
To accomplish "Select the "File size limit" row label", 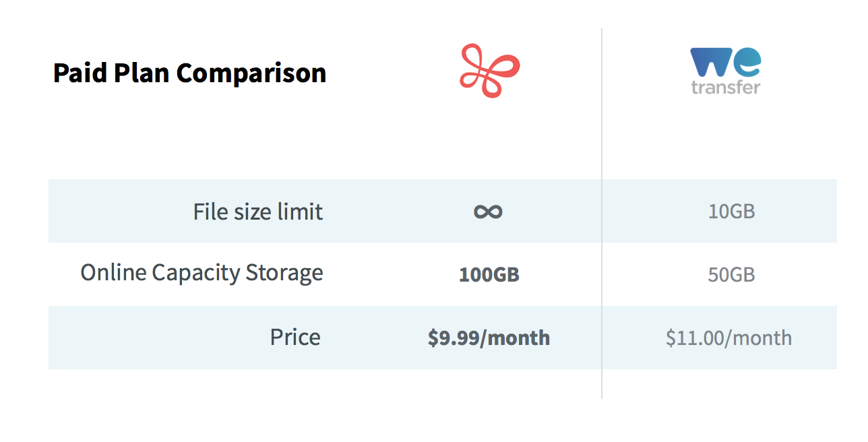I will tap(258, 212).
